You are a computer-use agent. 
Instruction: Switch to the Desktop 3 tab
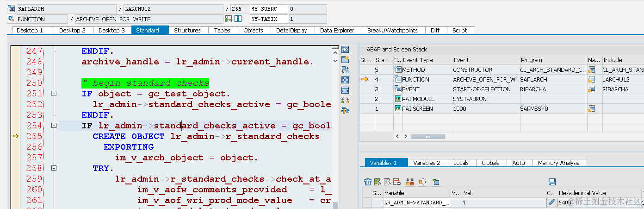tap(112, 30)
